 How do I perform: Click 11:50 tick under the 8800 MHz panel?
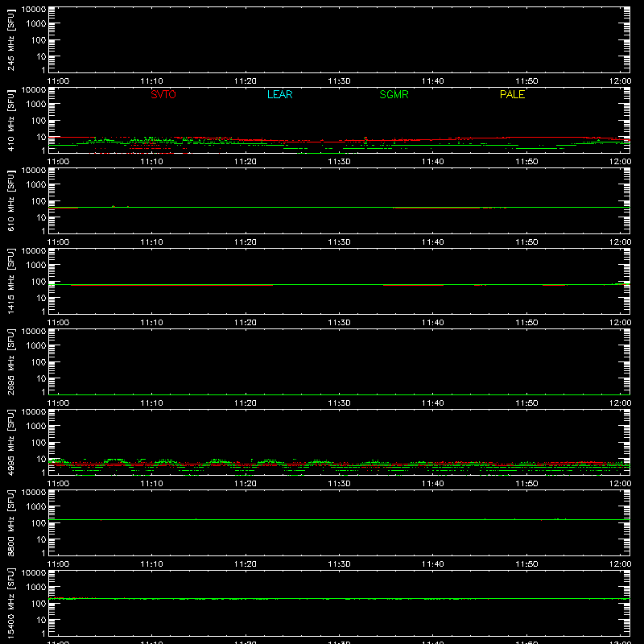pyautogui.click(x=526, y=564)
